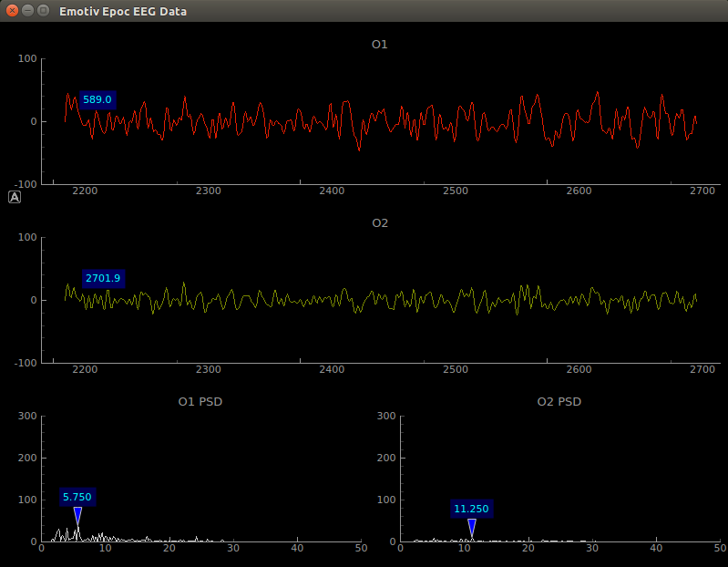Click the O2 plot title
The height and width of the screenshot is (567, 728).
coord(380,222)
